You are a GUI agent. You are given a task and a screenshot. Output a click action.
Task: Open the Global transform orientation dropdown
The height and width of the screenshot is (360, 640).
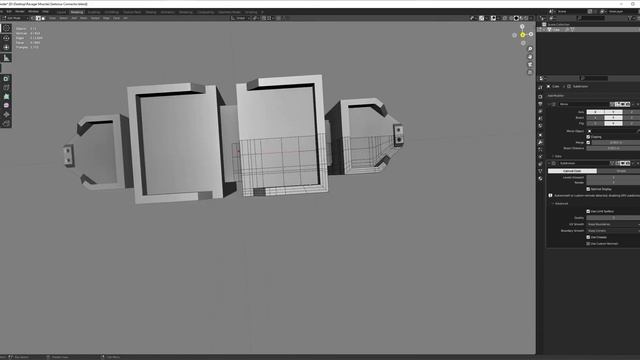[240, 18]
